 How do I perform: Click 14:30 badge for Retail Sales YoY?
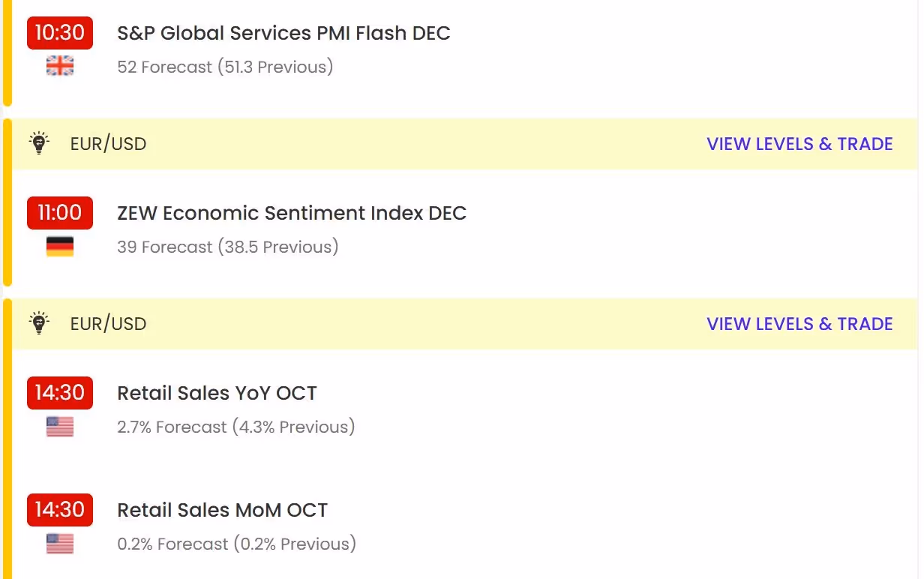click(60, 393)
